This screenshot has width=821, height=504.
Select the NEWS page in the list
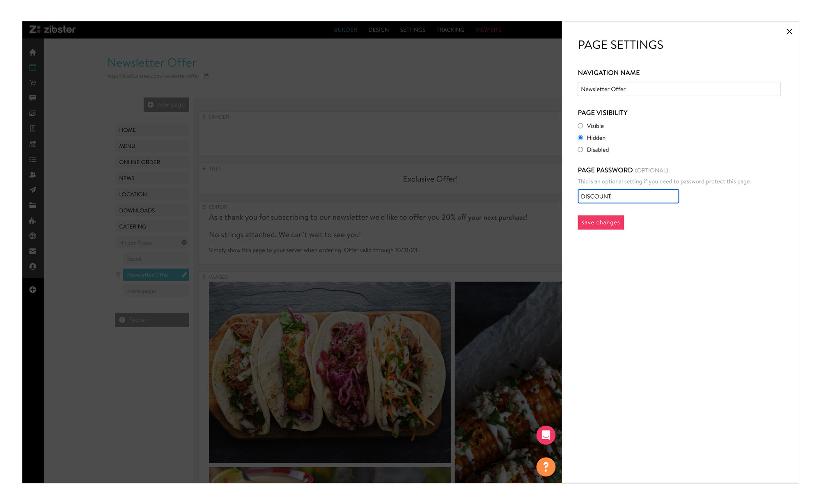click(152, 178)
